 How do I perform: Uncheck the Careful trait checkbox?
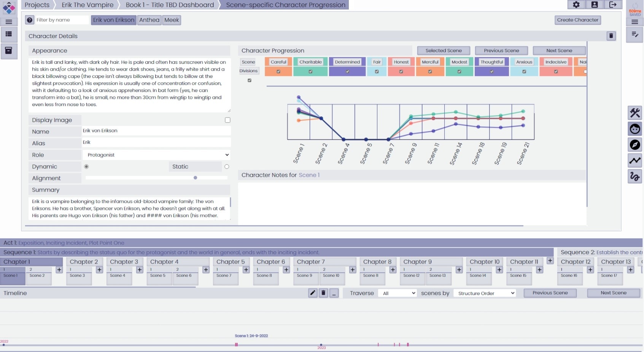[x=278, y=71]
